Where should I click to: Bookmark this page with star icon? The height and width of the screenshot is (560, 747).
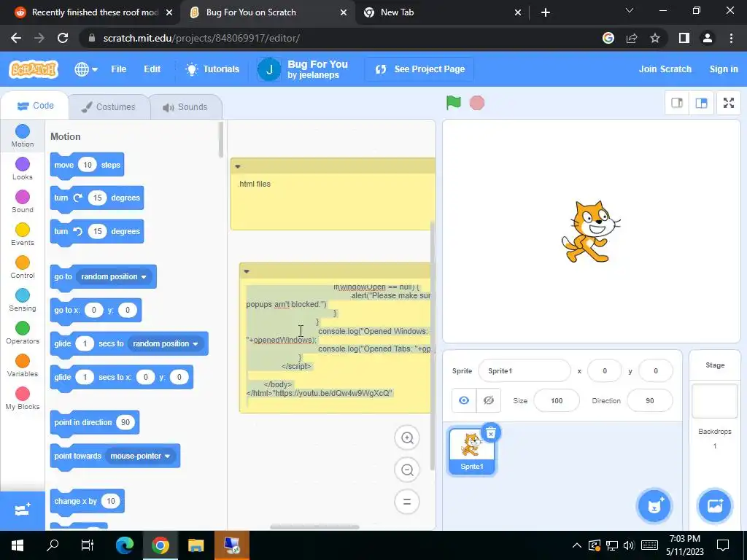tap(655, 38)
